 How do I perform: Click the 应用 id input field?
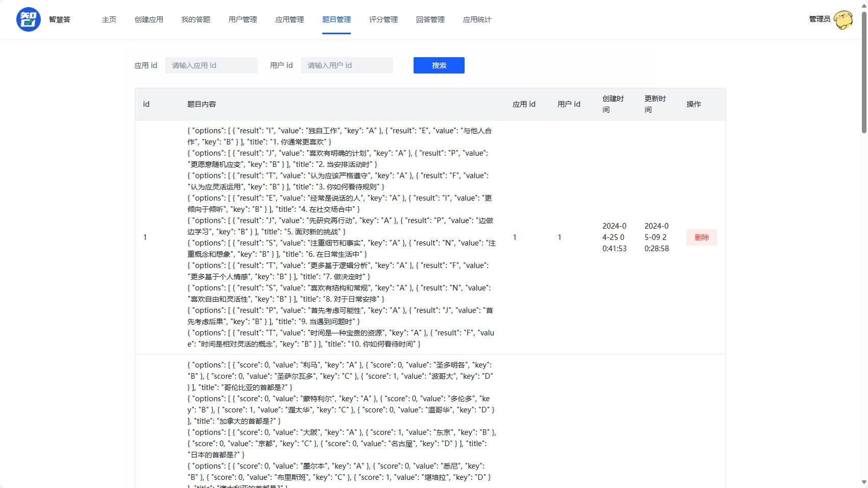[211, 65]
